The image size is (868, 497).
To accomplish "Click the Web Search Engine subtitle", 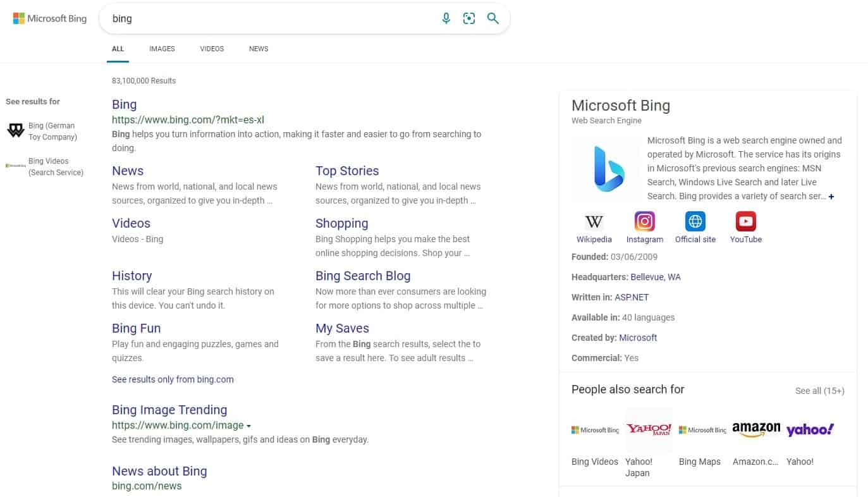I will 606,121.
